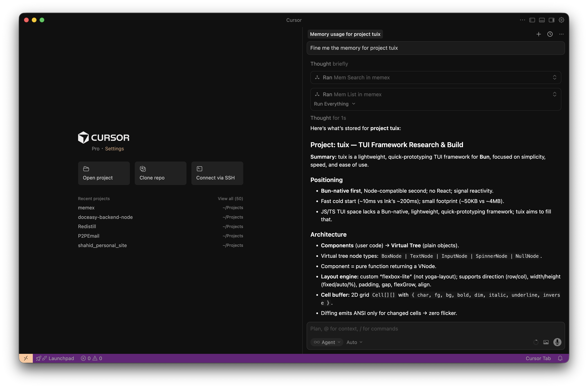Toggle the right secondary sidebar
Screen dimensions: 588x388
[x=551, y=20]
